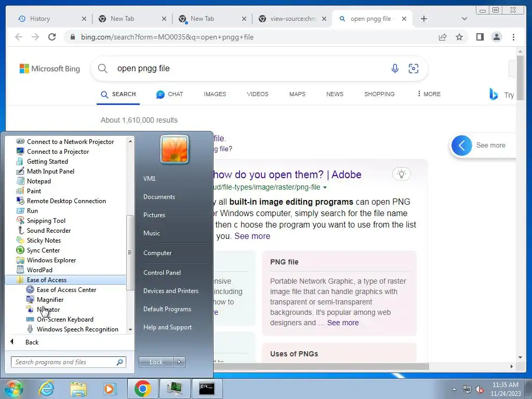Open Documents library from Start menu
The height and width of the screenshot is (399, 532).
click(159, 197)
